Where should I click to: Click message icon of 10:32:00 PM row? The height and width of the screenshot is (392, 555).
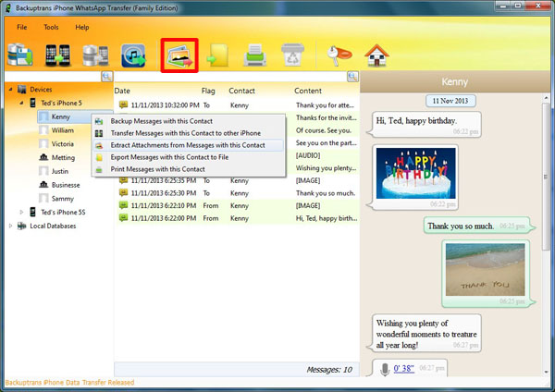coord(123,104)
